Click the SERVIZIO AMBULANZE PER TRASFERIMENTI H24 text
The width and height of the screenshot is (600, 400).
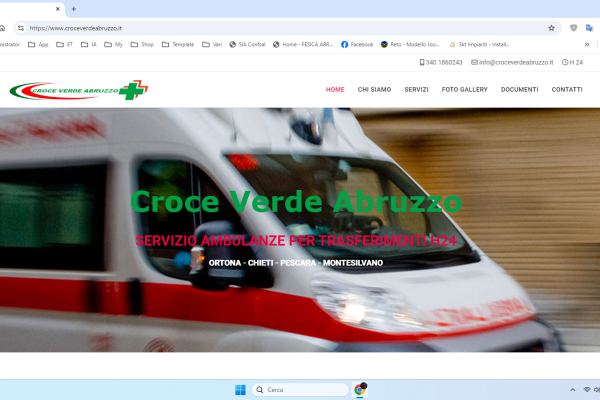click(296, 241)
